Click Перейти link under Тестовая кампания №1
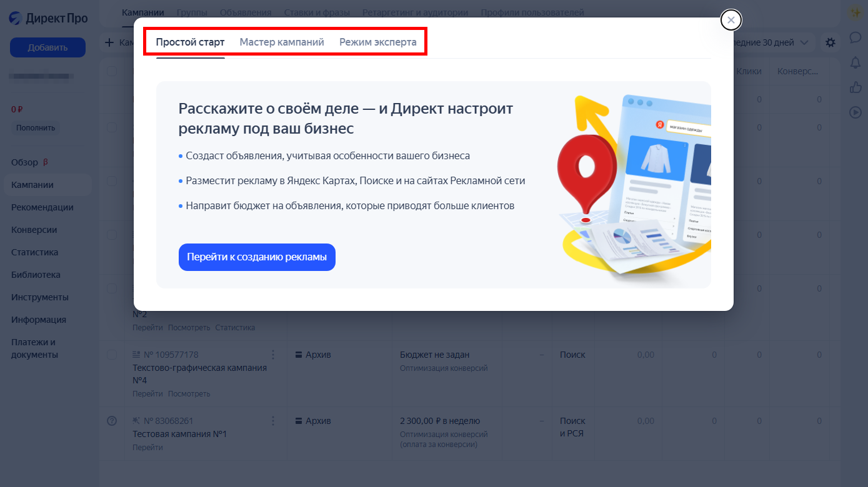 pos(147,447)
